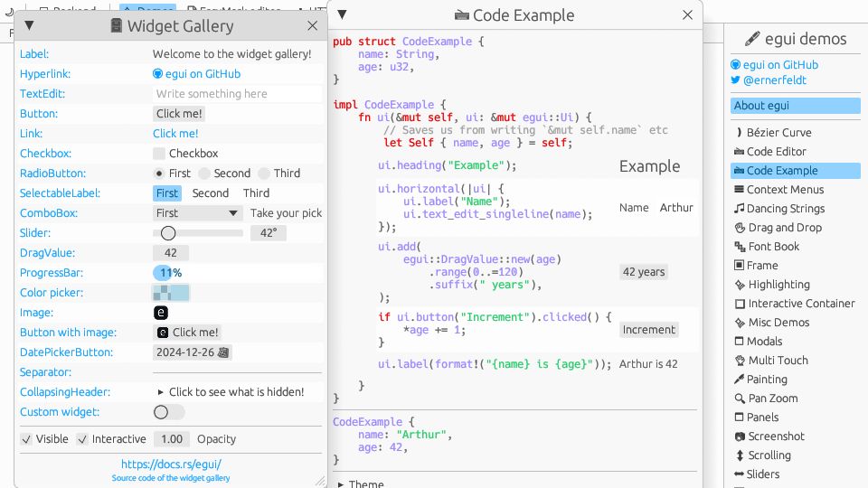Click the Font Book icon

(x=740, y=246)
